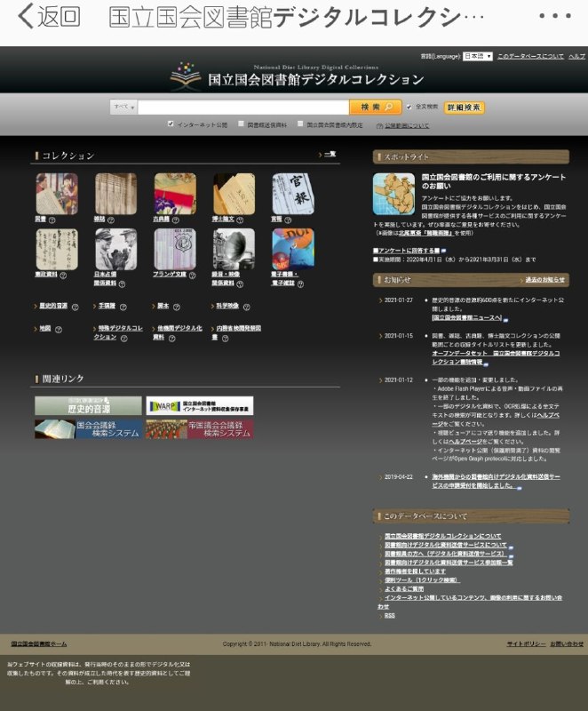Click the National Diet Library book logo
This screenshot has height=711, width=588.
pos(186,76)
